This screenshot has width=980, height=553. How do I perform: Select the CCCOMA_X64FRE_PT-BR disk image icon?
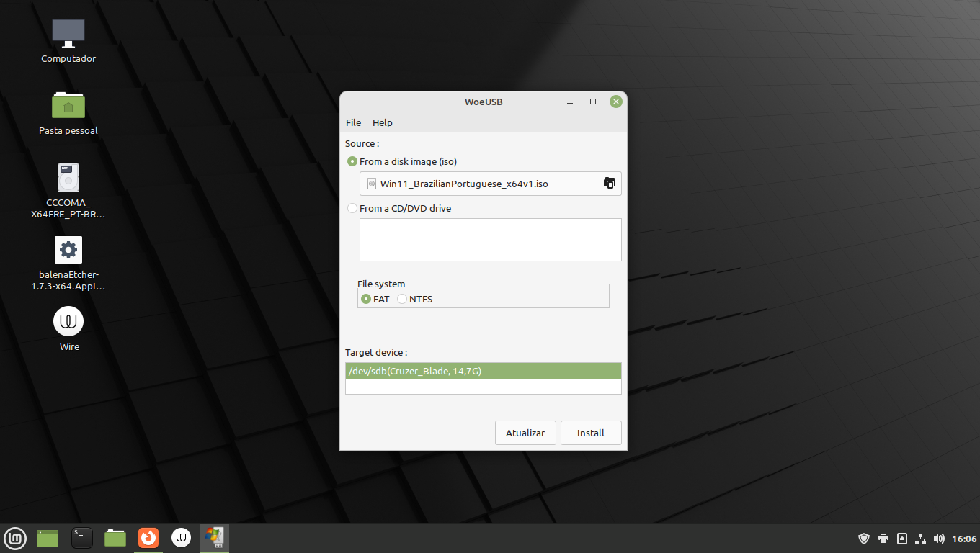pyautogui.click(x=68, y=190)
